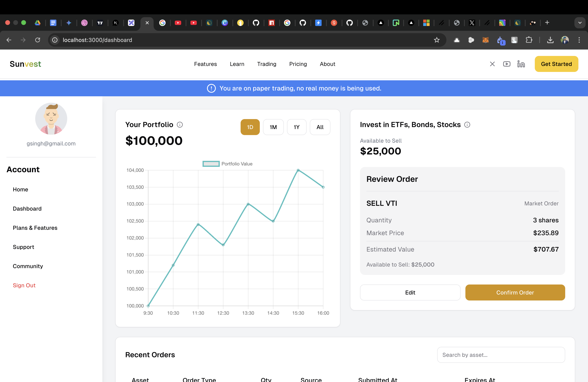The image size is (588, 382).
Task: Click the Confirm Order button
Action: (515, 292)
